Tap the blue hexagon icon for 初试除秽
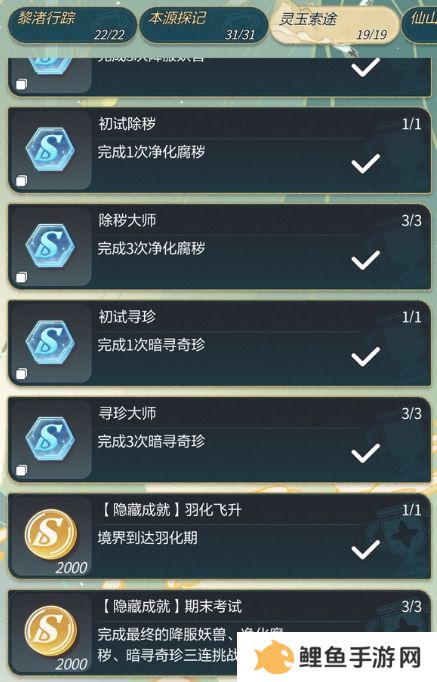The width and height of the screenshot is (437, 682). [x=50, y=150]
